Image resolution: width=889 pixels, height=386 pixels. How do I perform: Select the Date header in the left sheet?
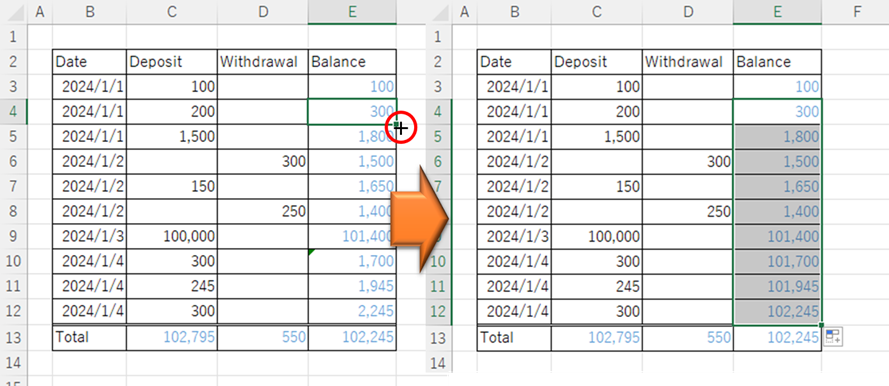pos(90,62)
